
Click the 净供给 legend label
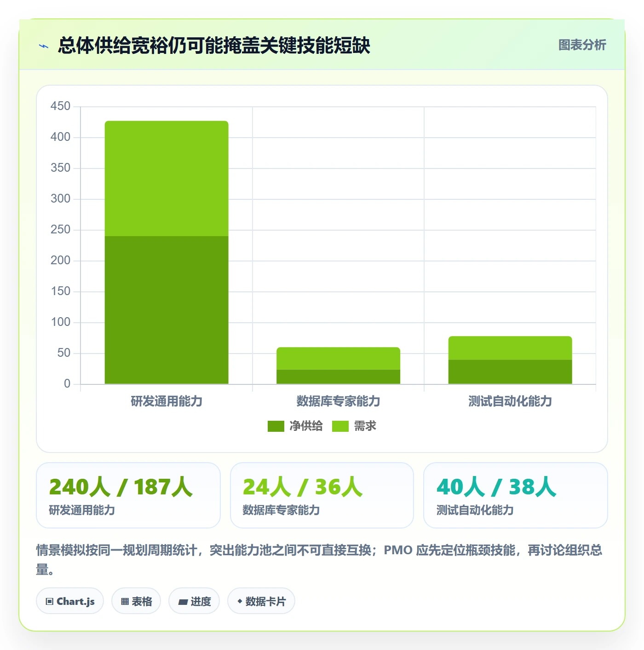coord(306,426)
